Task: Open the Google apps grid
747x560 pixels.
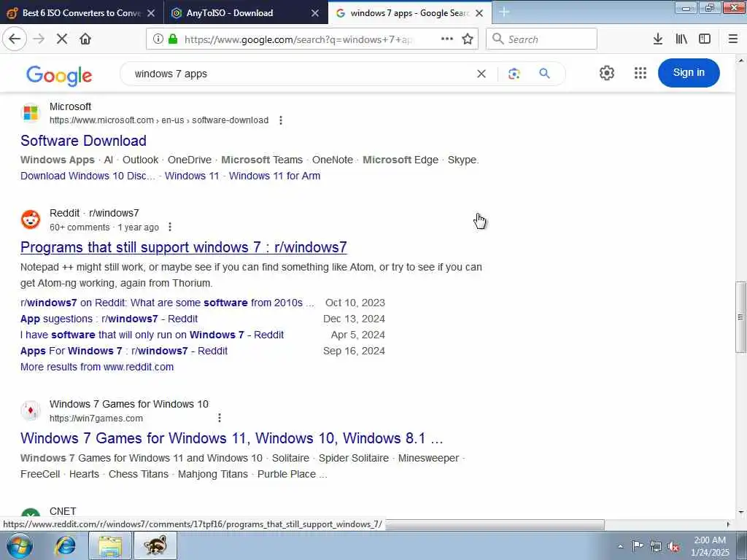Action: (640, 73)
